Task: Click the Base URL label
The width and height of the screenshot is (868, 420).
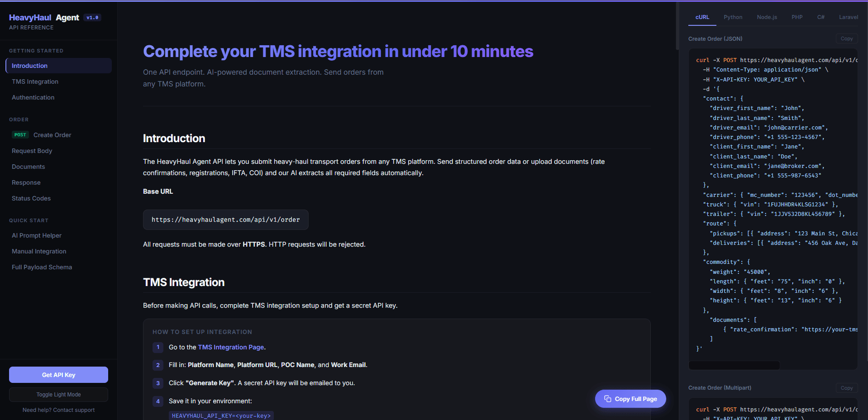Action: click(x=158, y=191)
